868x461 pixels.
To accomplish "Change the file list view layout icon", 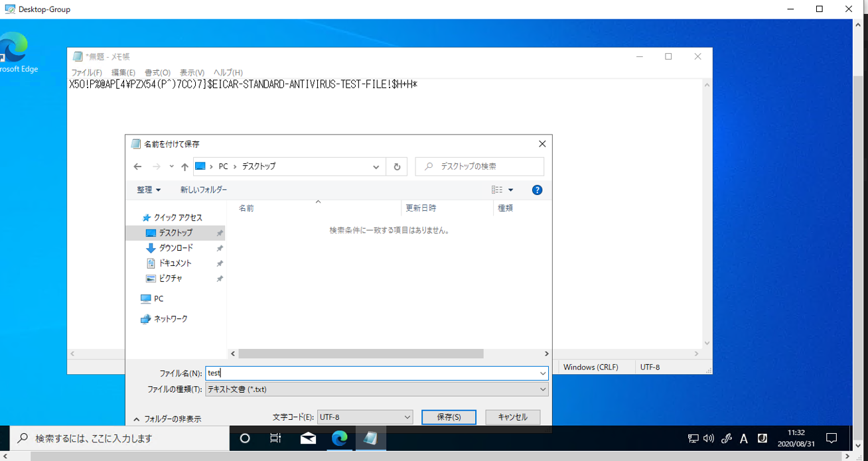I will tap(498, 190).
